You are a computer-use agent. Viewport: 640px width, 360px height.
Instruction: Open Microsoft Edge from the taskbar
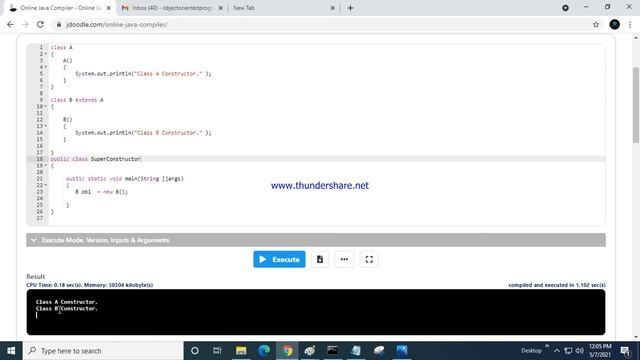[x=264, y=351]
